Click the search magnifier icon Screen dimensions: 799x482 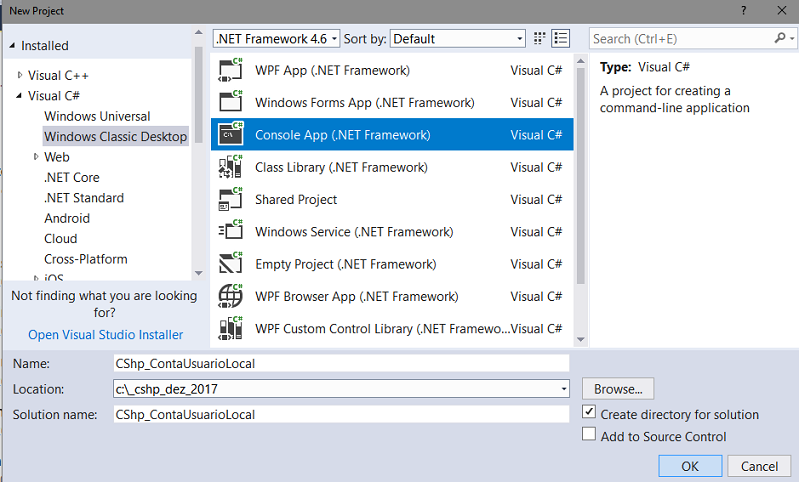[780, 38]
